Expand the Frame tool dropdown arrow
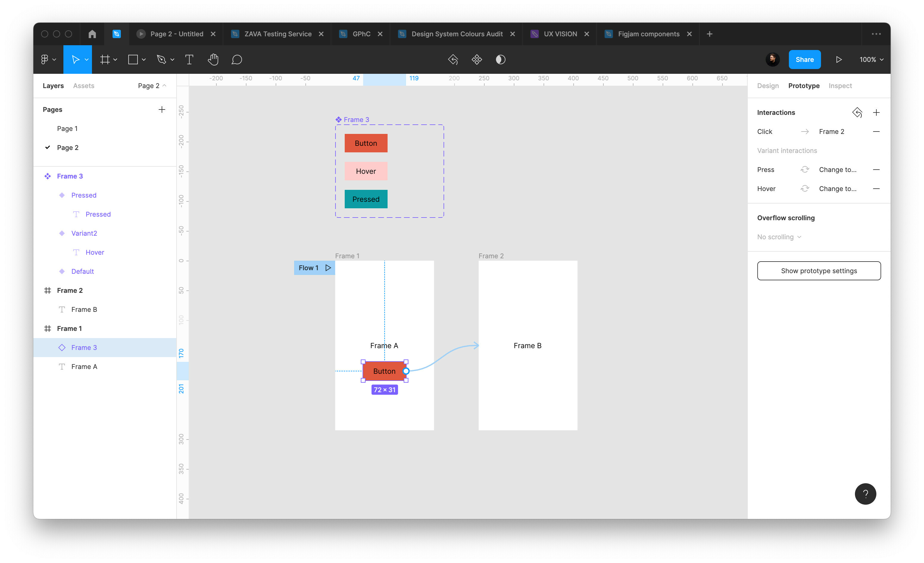Viewport: 924px width, 563px height. tap(115, 60)
